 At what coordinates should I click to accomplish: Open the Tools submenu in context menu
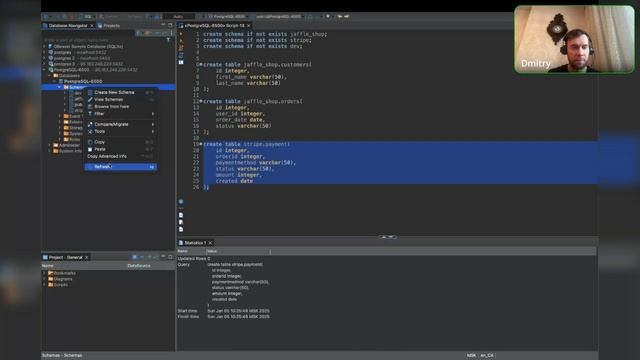coord(120,131)
